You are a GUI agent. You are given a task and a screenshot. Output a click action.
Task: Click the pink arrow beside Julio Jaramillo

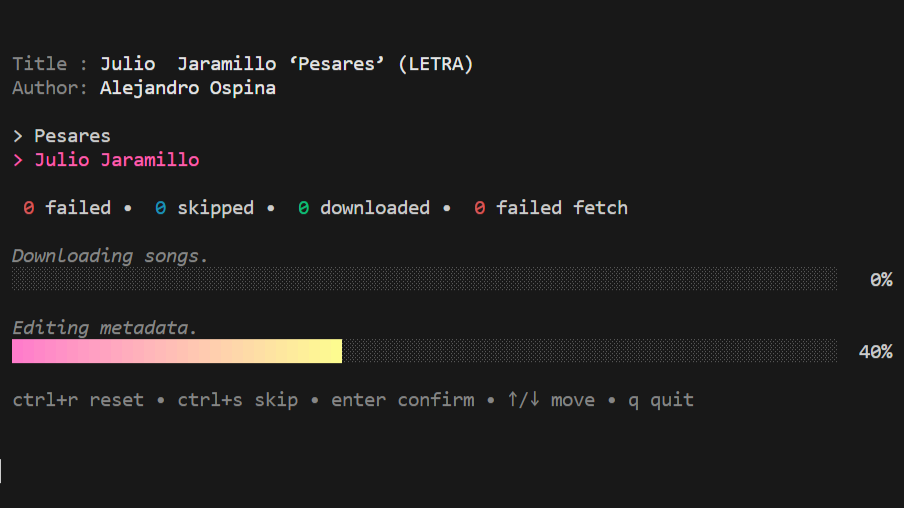click(x=18, y=160)
